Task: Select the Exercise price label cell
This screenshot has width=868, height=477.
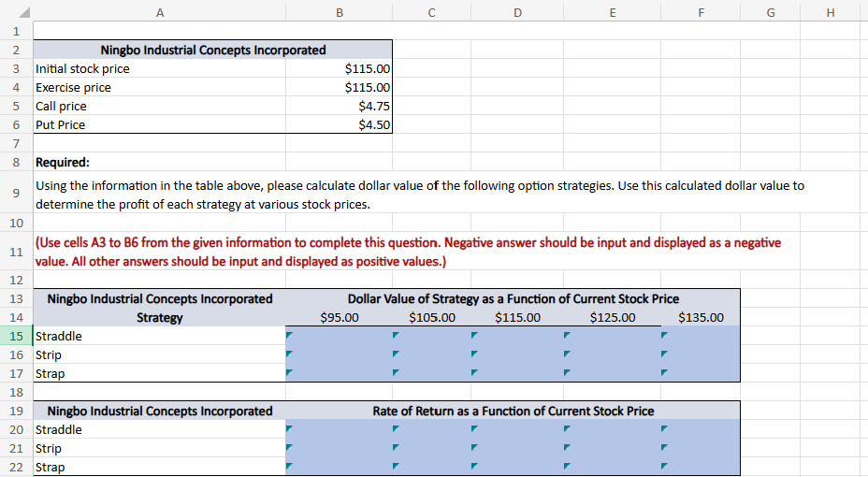Action: (159, 87)
